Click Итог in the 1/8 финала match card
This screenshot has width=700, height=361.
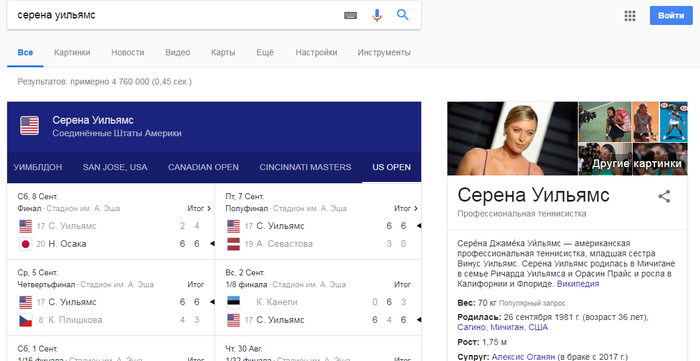coord(403,284)
